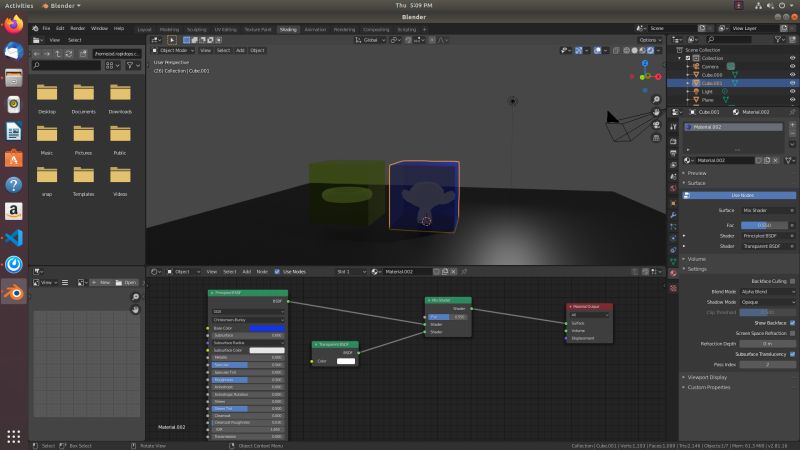Open Firefox from the Ubuntu dock
The height and width of the screenshot is (450, 800).
point(14,24)
